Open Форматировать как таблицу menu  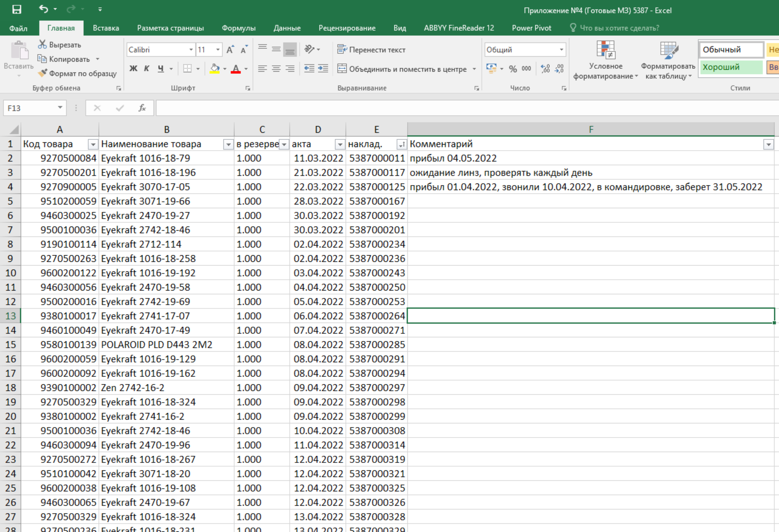[x=668, y=60]
